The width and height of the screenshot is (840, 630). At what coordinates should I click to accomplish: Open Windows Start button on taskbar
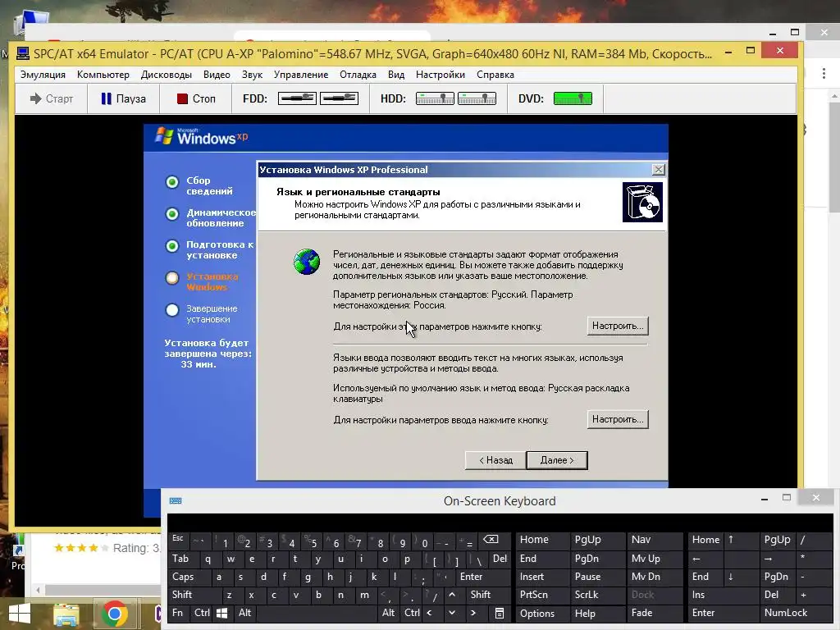[x=20, y=614]
